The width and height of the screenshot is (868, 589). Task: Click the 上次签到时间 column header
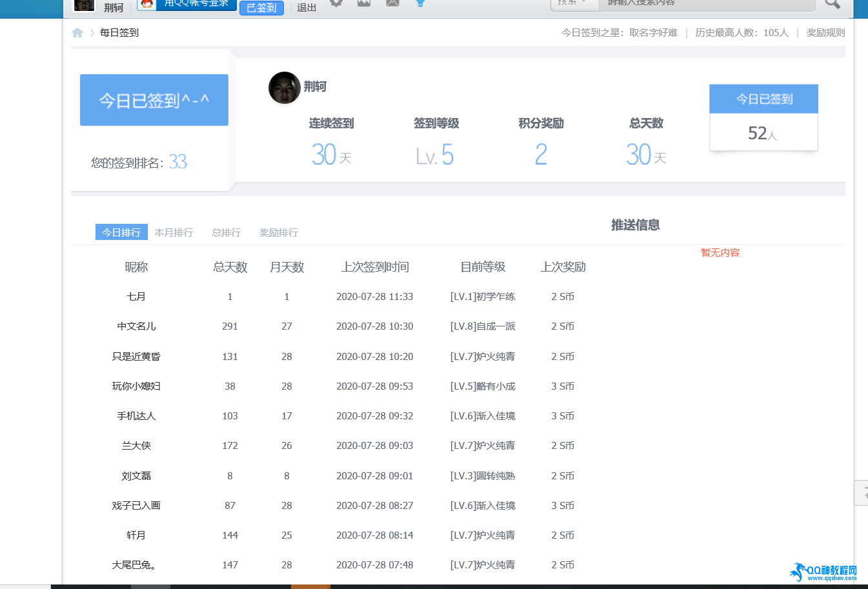375,267
